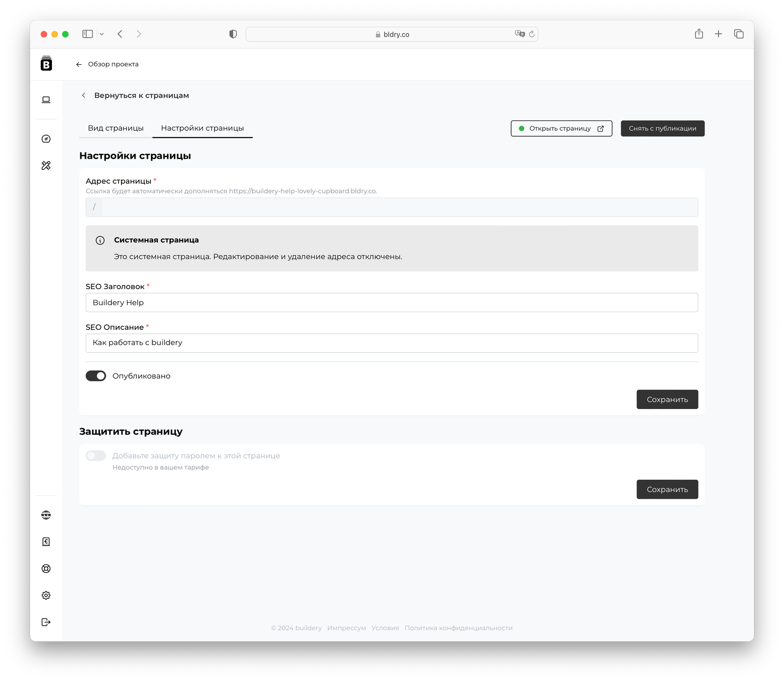784x681 pixels.
Task: Open the help lifebuoy icon
Action: [x=46, y=569]
